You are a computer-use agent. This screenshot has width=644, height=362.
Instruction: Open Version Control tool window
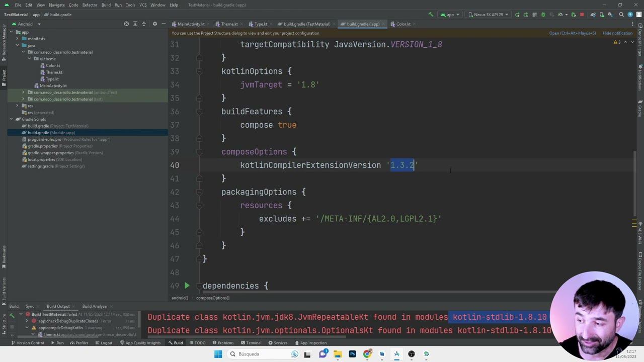click(27, 343)
